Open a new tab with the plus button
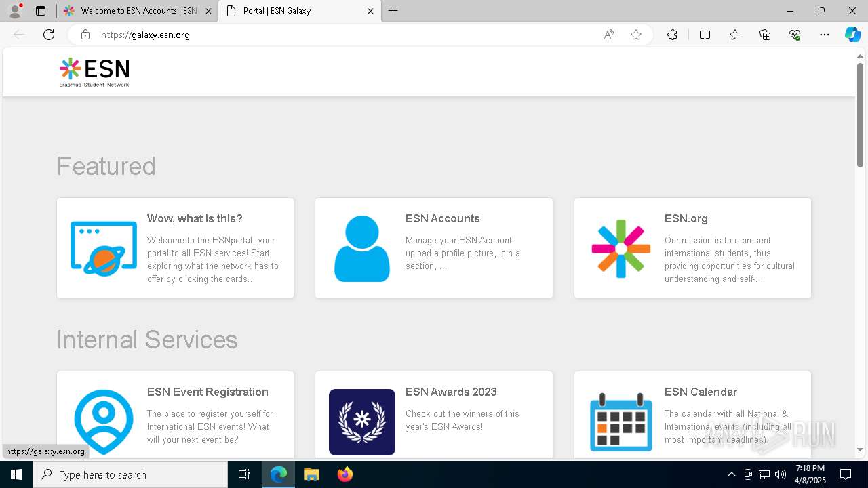Viewport: 868px width, 488px height. click(393, 11)
